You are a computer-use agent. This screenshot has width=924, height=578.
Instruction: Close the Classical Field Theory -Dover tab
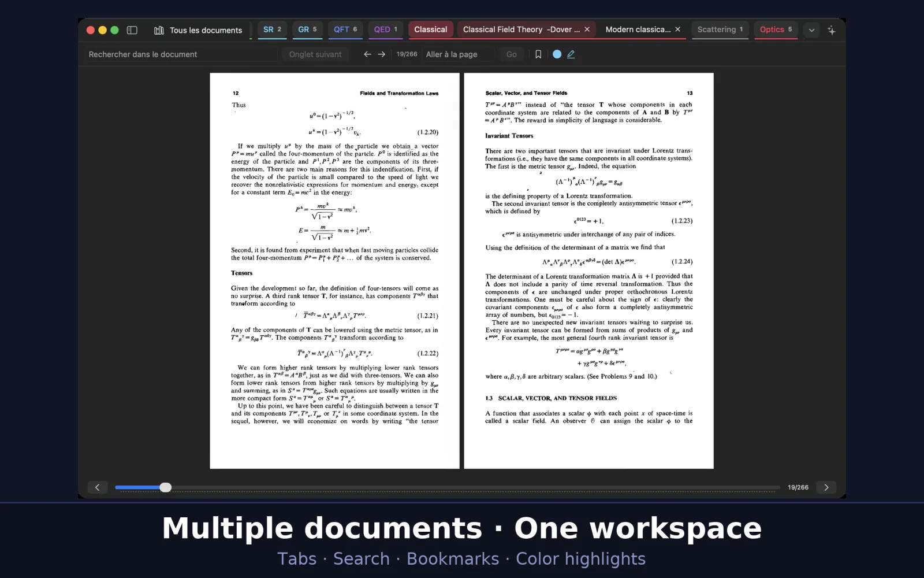587,29
